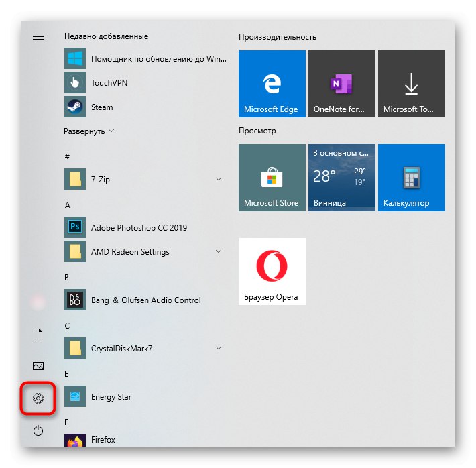Viewport: 476px width, 468px height.
Task: Click the E letter header in app list
Action: click(x=66, y=374)
